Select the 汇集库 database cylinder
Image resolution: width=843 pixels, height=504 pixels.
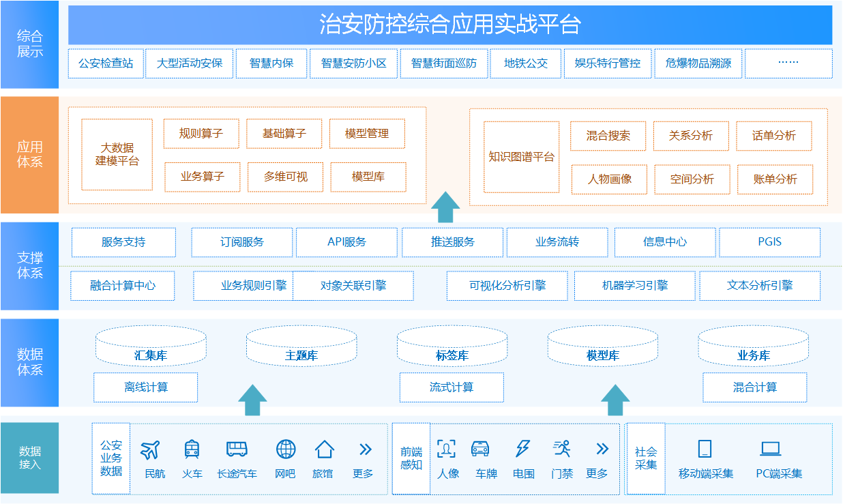[x=151, y=346]
